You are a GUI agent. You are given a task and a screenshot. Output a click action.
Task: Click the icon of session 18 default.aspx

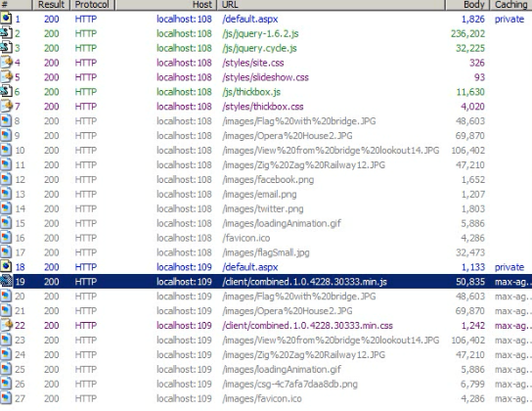click(6, 267)
